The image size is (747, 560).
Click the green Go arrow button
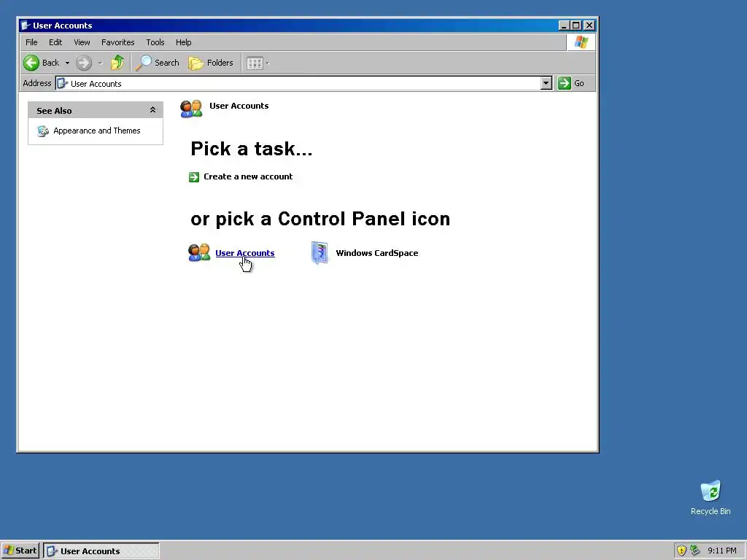[565, 83]
